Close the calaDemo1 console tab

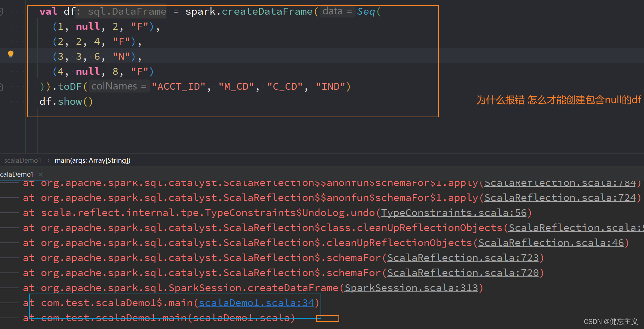coord(40,174)
